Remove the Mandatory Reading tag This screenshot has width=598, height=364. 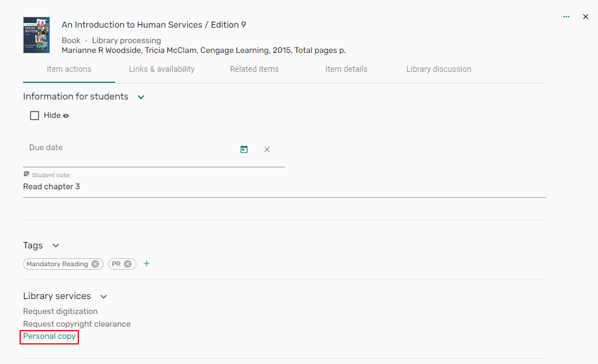pos(96,264)
